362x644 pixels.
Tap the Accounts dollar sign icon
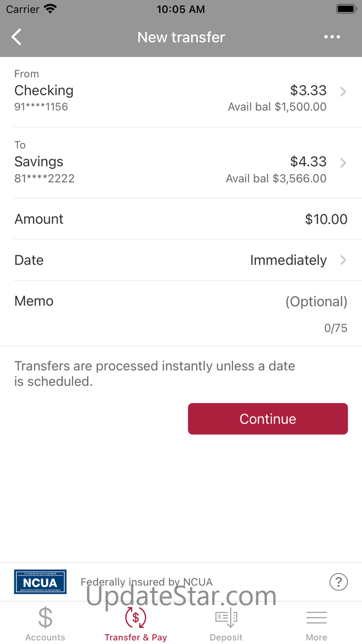[45, 618]
